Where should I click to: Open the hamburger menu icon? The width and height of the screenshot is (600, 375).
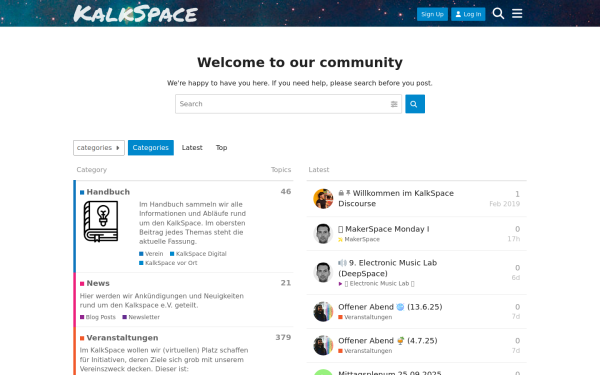tap(517, 13)
